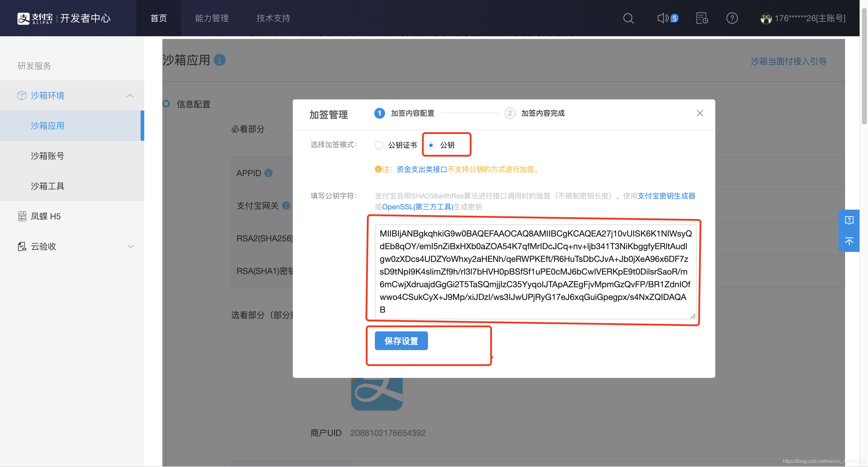Viewport: 868px width, 467px height.
Task: Click the 商户UID value 2088102176654392
Action: click(x=388, y=433)
